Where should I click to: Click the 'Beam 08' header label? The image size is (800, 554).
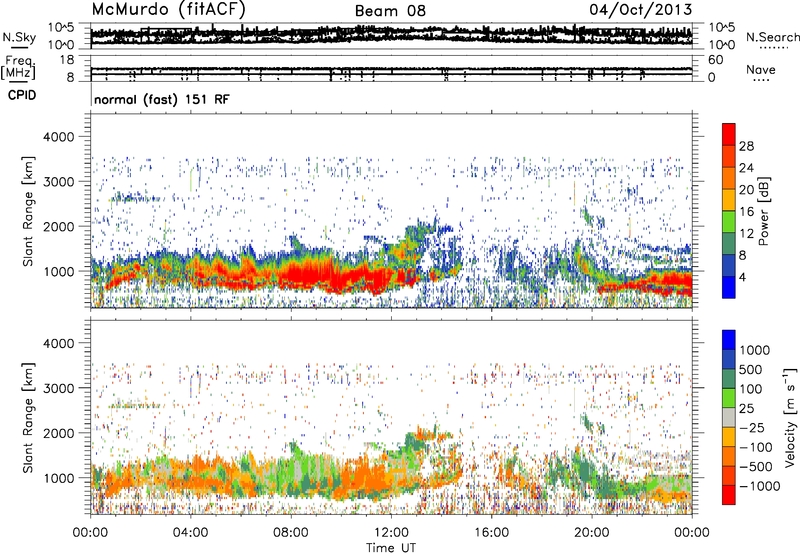click(390, 11)
